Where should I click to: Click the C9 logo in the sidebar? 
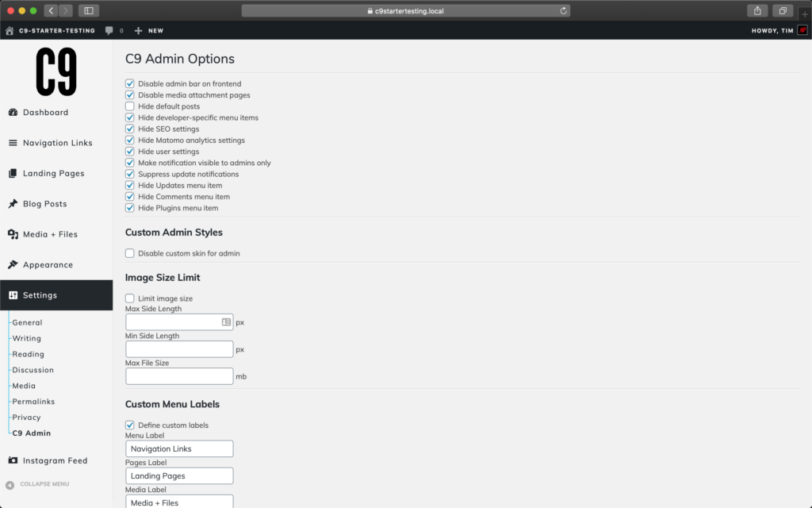coord(56,71)
